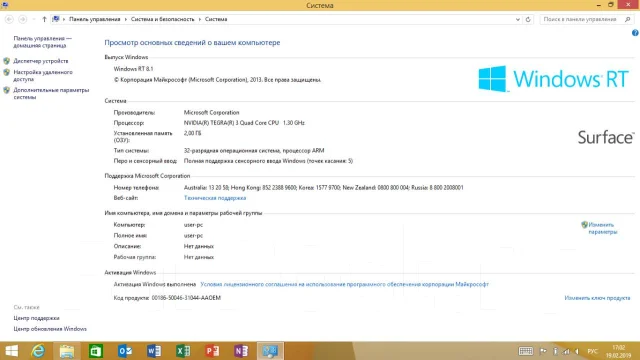Click the Панель управления breadcrumb
Screen dimensions: 640x360
(94, 19)
